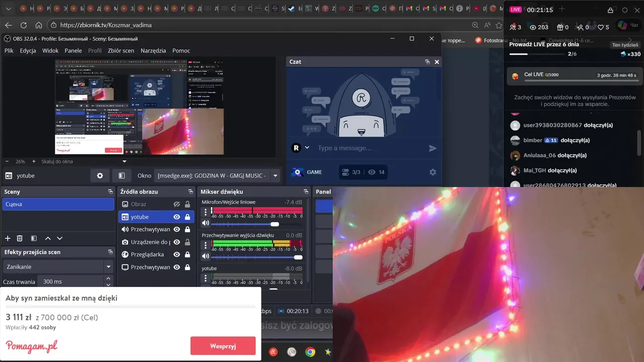Mute the Mikrofon/Wejście liniowe channel
Viewport: 644px width, 362px height.
205,224
